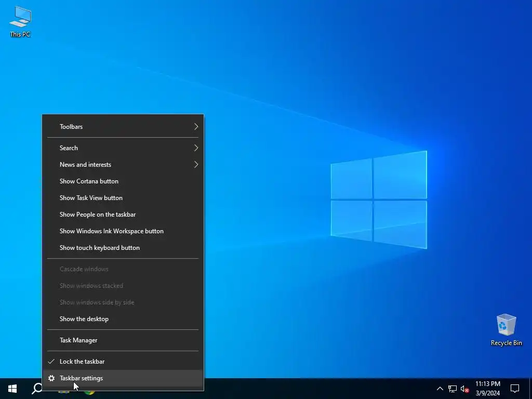Screen dimensions: 532x399
Task: Open the Action Center notifications icon
Action: click(515, 389)
